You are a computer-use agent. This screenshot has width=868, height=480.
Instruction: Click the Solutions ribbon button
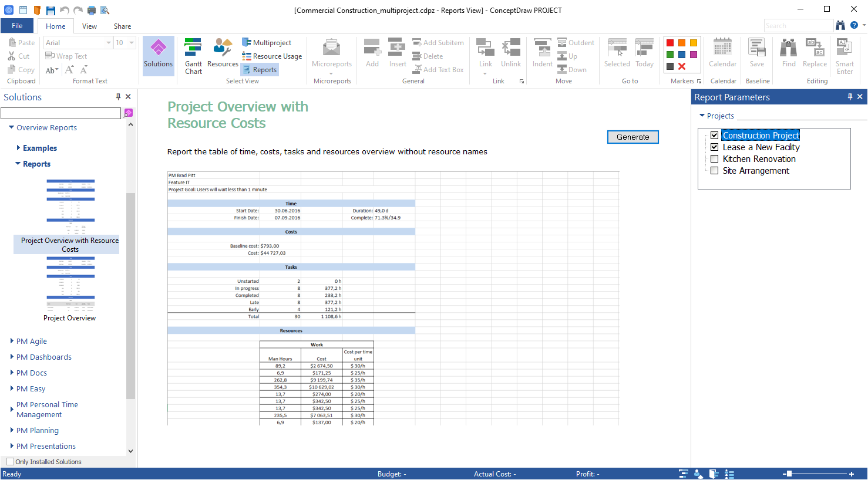pos(158,55)
